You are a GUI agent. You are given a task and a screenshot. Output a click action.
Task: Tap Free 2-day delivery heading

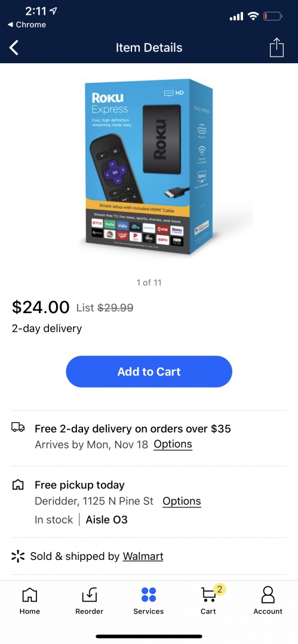133,429
